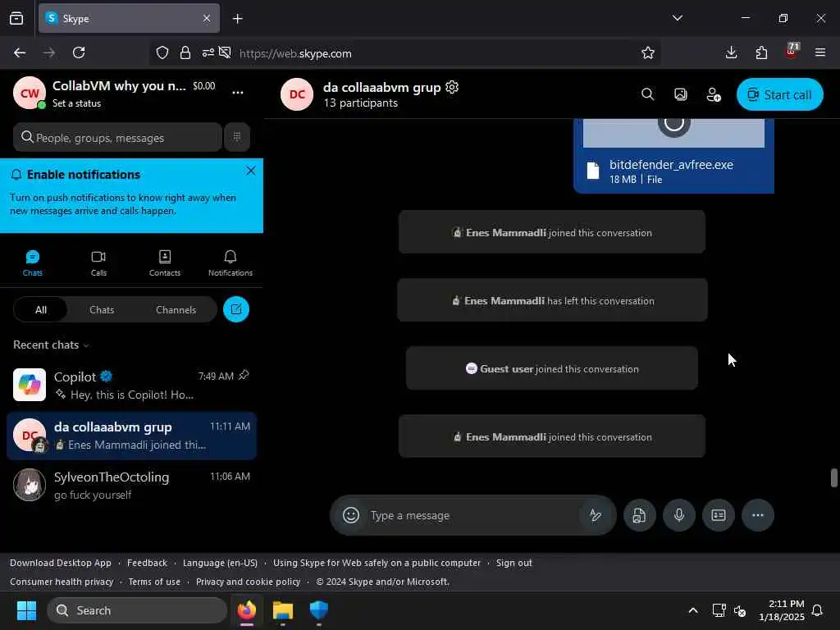
Task: Select the All filter pill
Action: tap(41, 309)
